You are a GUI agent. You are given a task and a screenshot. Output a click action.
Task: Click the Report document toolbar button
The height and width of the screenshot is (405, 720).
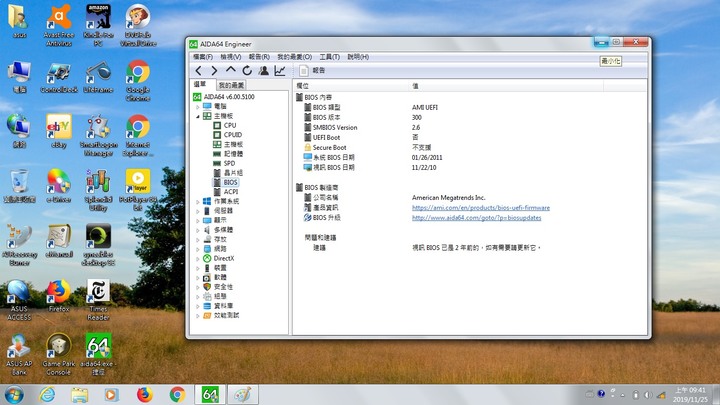(x=312, y=70)
